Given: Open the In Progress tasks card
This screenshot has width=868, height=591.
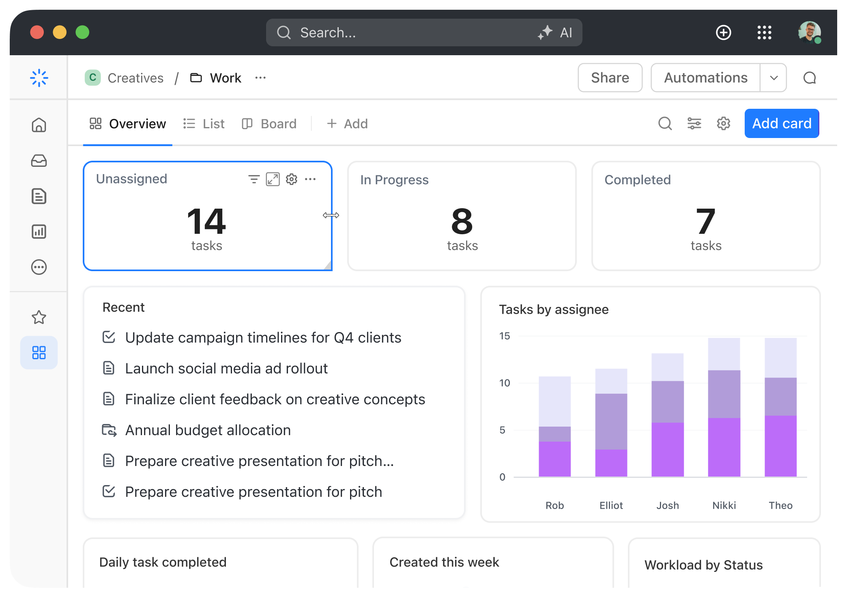Looking at the screenshot, I should click(462, 216).
